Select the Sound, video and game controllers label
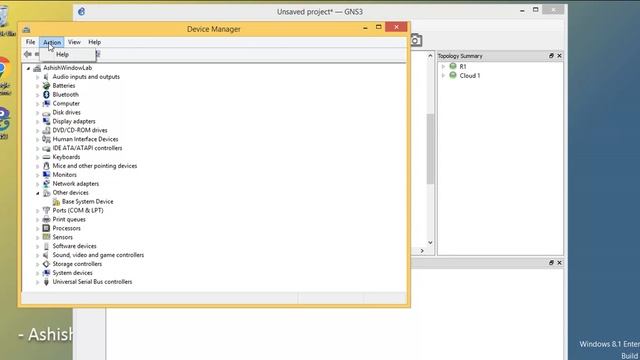This screenshot has height=360, width=640. point(98,255)
